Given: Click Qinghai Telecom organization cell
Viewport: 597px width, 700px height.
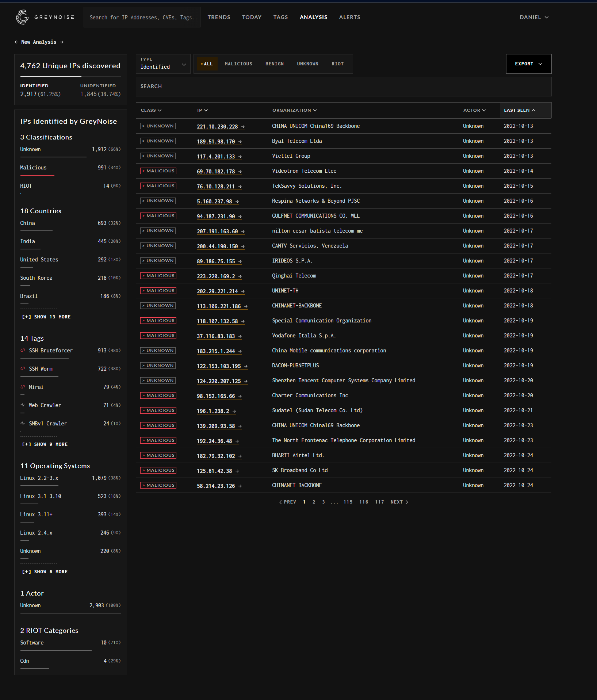Looking at the screenshot, I should [x=294, y=276].
